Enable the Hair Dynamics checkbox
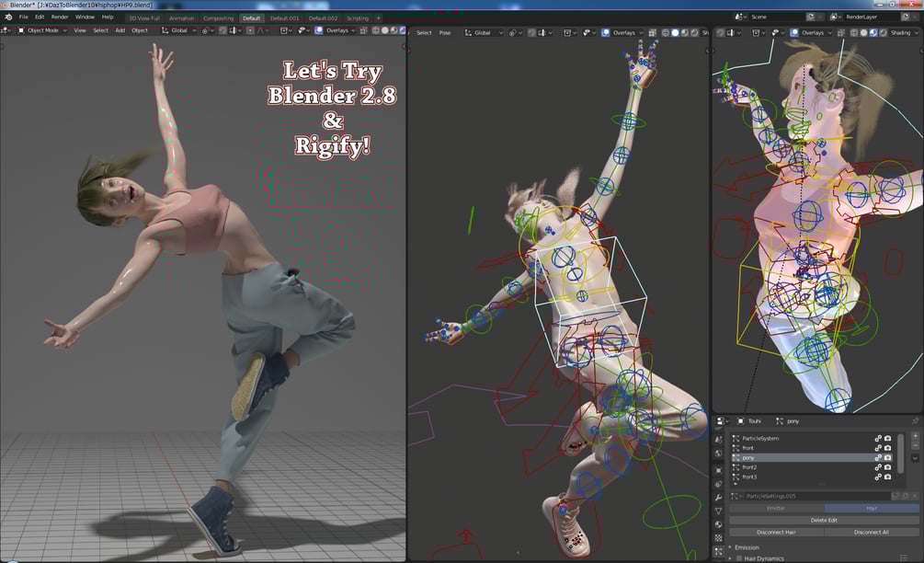Viewport: 924px width, 563px height. point(739,558)
